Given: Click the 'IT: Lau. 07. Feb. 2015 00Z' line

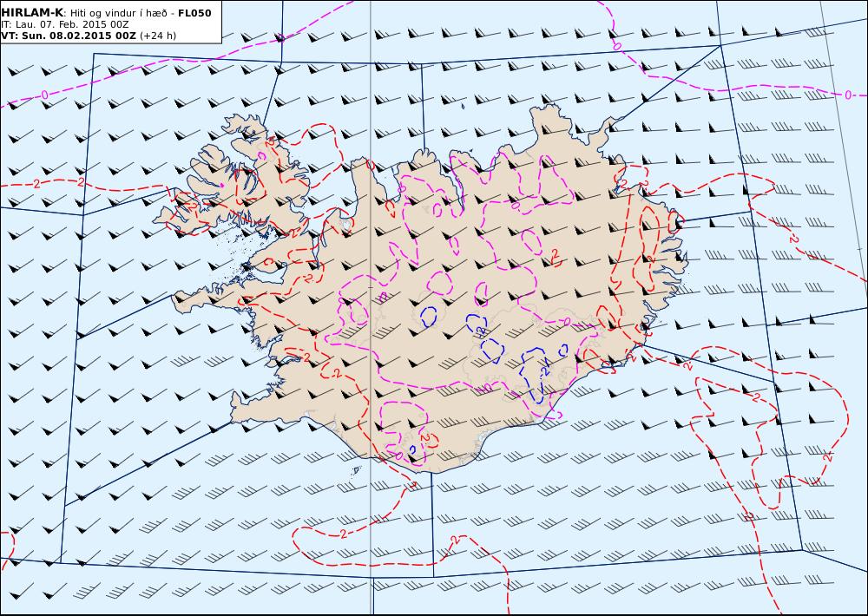Looking at the screenshot, I should pos(65,25).
